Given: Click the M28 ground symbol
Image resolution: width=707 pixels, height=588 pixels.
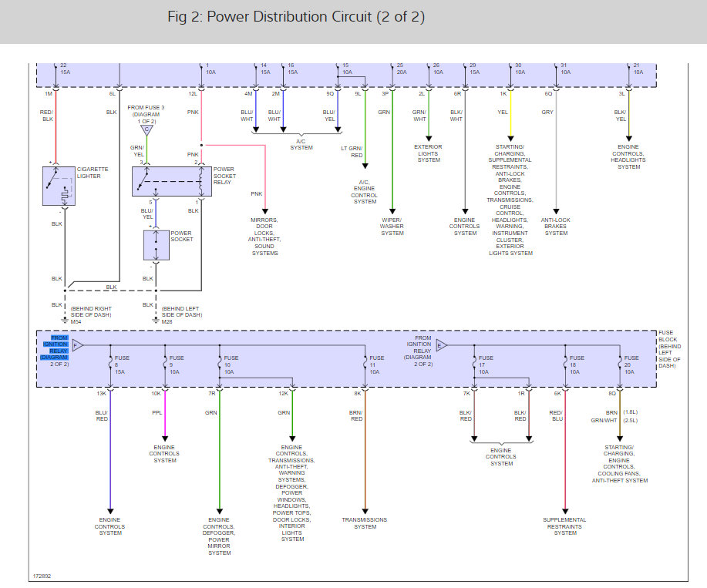Looking at the screenshot, I should coord(156,314).
